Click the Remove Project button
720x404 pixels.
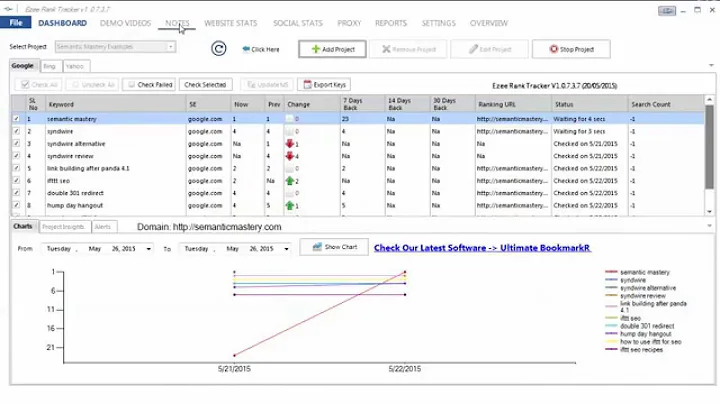409,49
